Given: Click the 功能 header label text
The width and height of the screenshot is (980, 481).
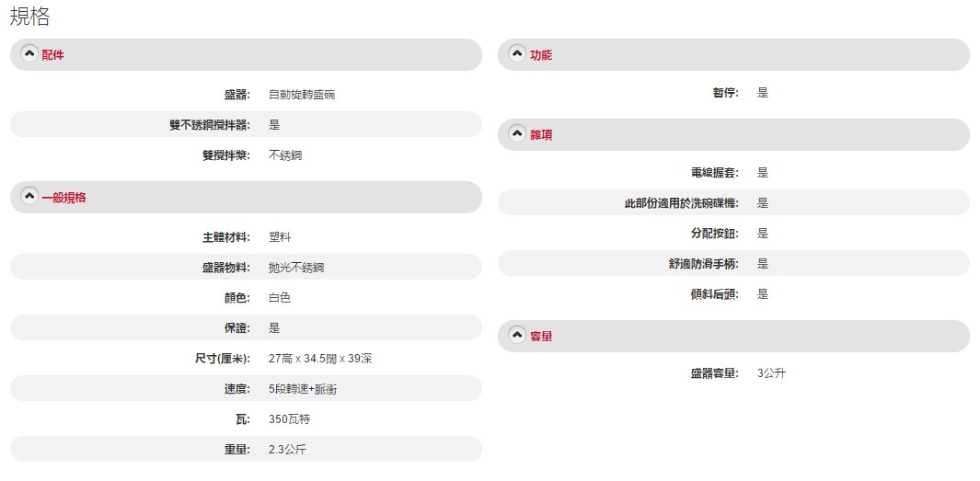Looking at the screenshot, I should (541, 55).
